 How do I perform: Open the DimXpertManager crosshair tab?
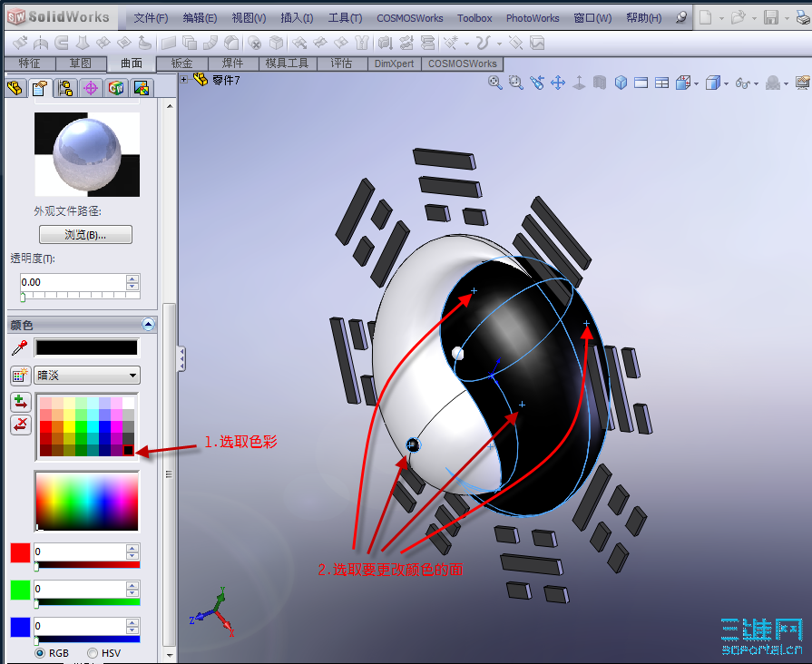click(x=91, y=88)
